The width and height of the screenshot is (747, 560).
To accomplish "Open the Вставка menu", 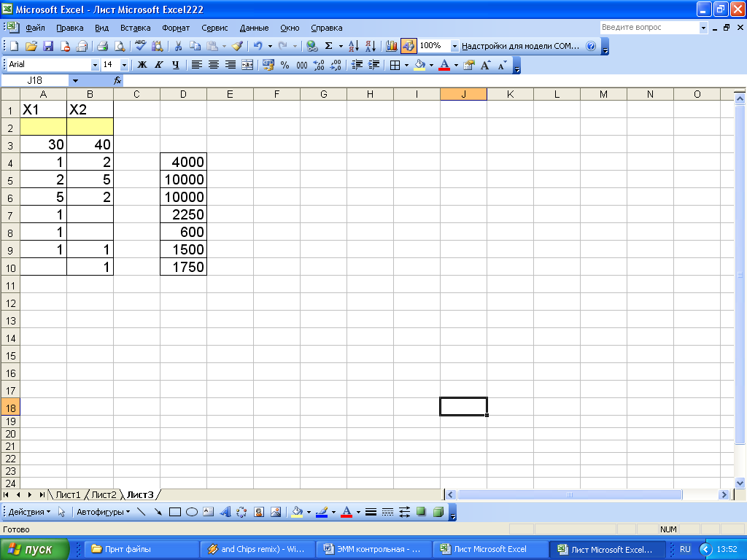I will [x=135, y=28].
